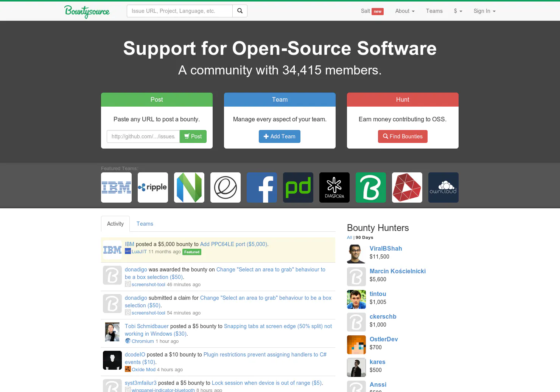This screenshot has height=392, width=560.
Task: Show All bounty hunters filter
Action: pos(350,237)
